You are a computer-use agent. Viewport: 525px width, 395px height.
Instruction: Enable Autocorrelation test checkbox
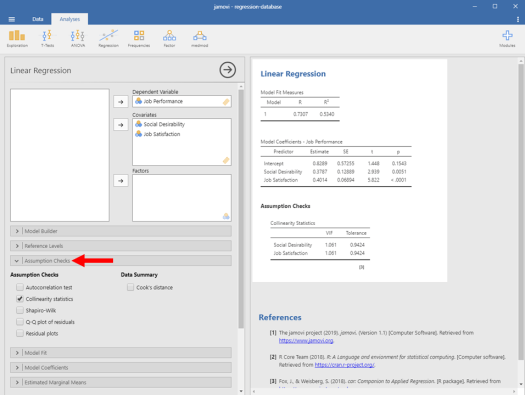(x=20, y=287)
